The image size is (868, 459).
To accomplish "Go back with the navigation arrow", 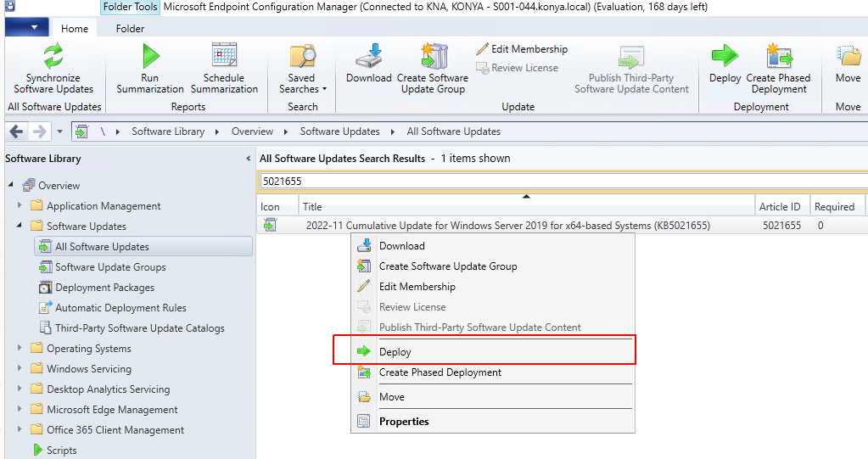I will pos(17,132).
